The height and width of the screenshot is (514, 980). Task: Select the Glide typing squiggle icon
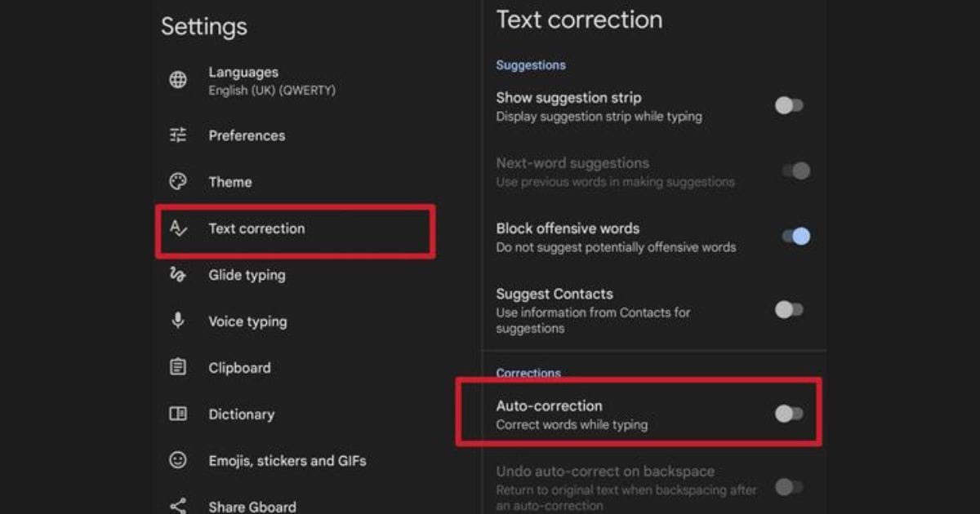(177, 275)
